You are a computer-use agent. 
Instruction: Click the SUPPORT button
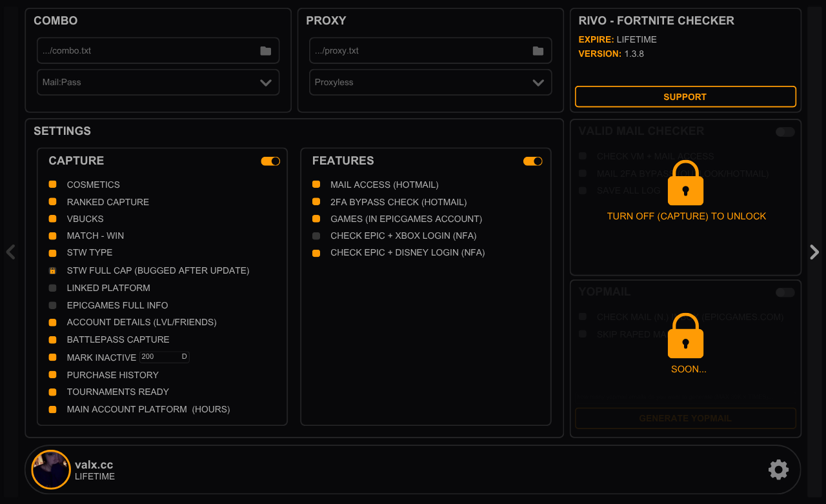pyautogui.click(x=685, y=97)
